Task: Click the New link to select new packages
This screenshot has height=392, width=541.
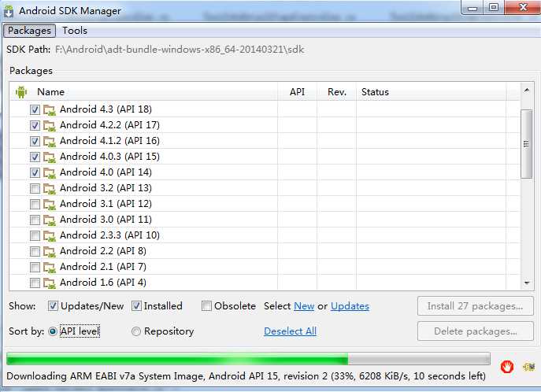Action: [x=304, y=306]
